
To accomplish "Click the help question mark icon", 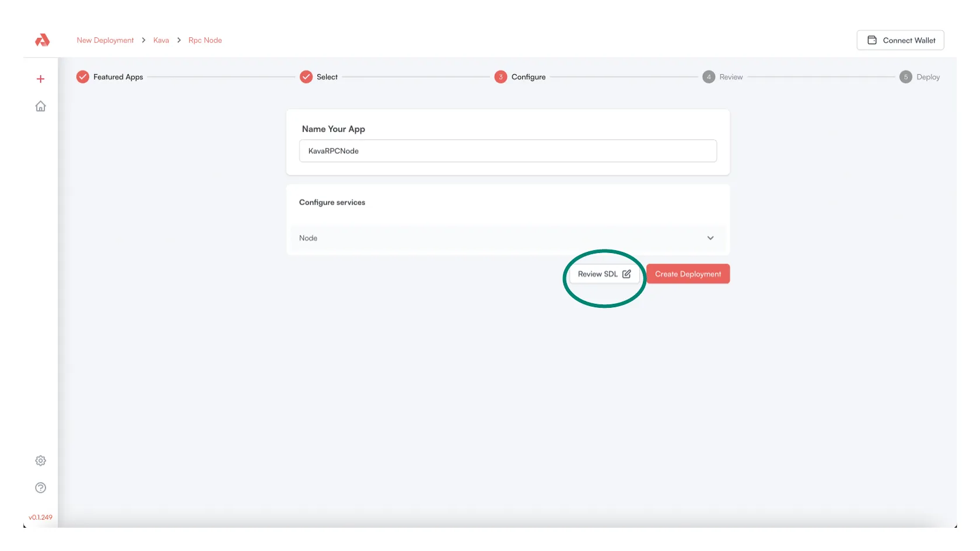I will [40, 488].
